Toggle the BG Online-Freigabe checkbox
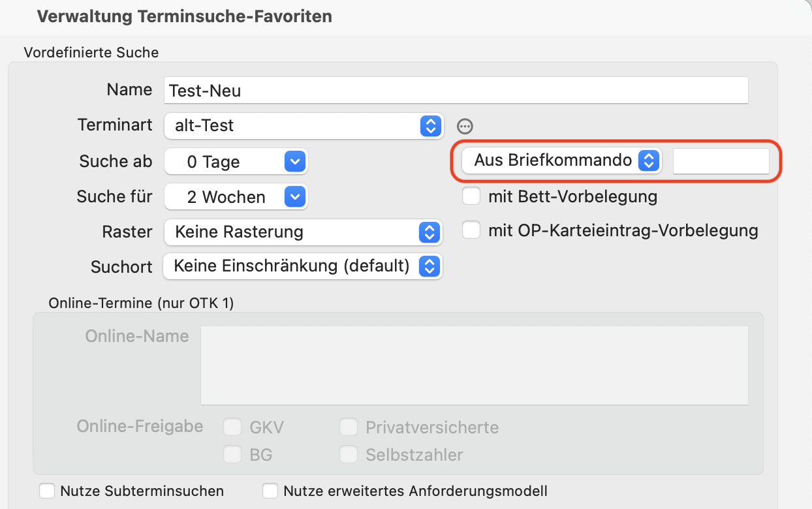812x509 pixels. 232,454
